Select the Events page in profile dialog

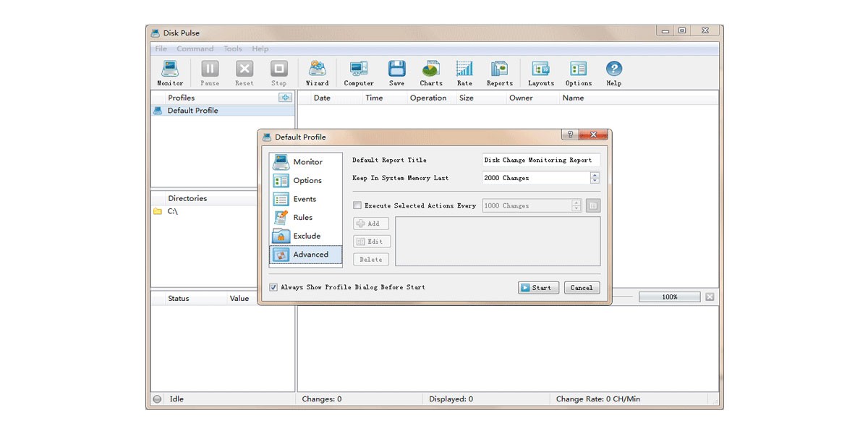tap(306, 199)
